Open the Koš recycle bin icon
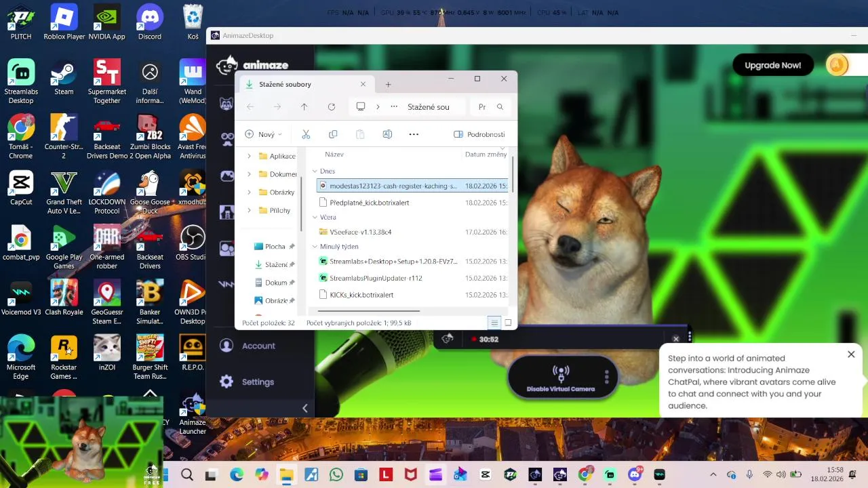Viewport: 868px width, 488px height. 193,22
